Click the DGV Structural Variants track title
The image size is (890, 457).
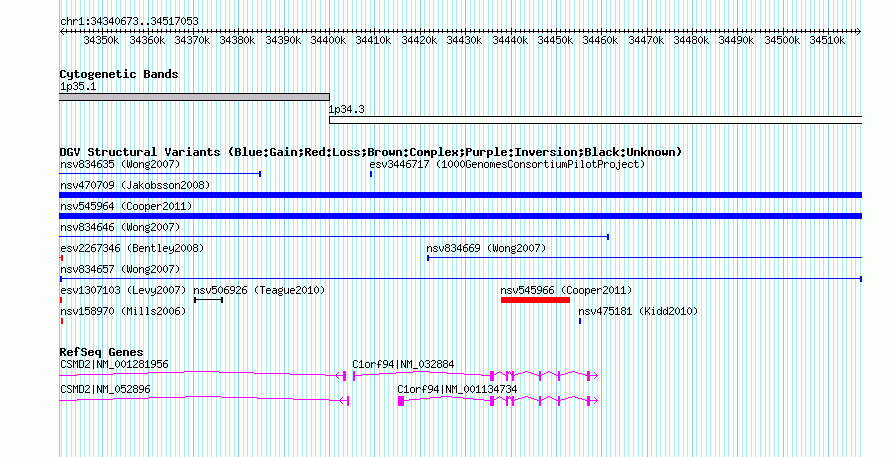371,152
